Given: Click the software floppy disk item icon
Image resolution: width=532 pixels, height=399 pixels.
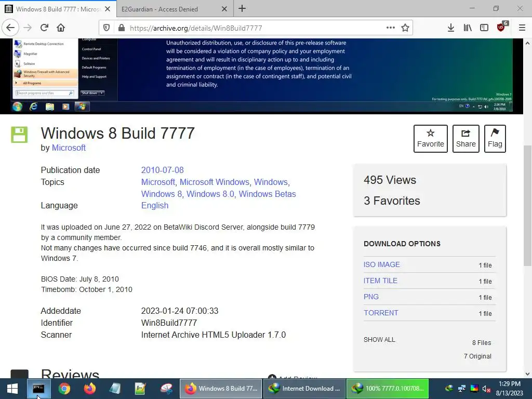Looking at the screenshot, I should point(19,135).
